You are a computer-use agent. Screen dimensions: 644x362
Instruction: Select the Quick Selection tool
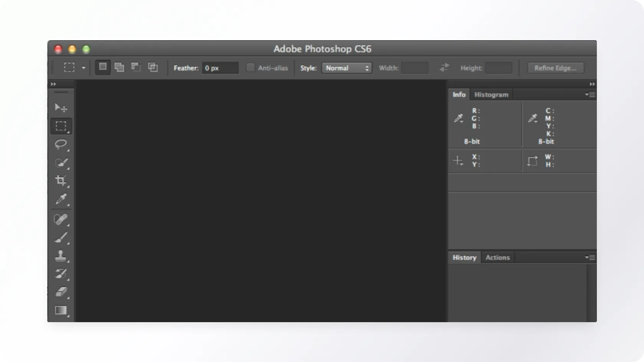pos(61,163)
